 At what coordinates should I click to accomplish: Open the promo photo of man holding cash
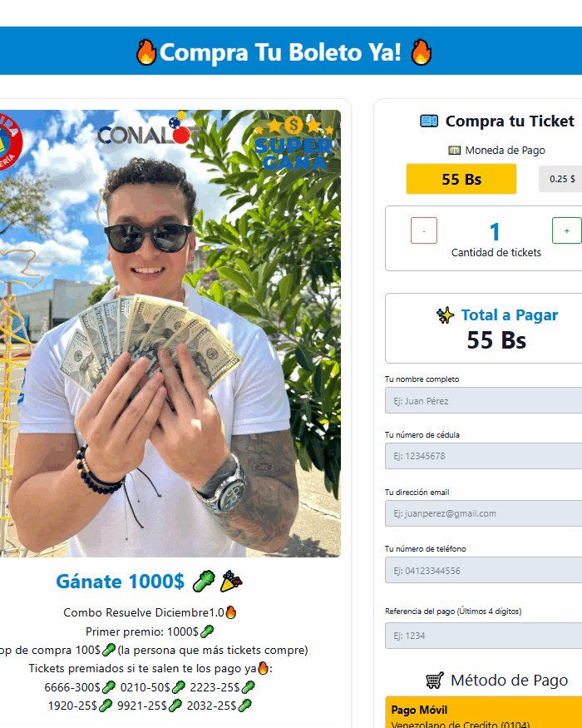coord(170,334)
